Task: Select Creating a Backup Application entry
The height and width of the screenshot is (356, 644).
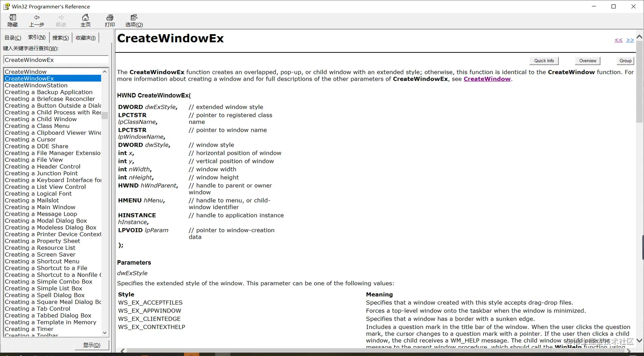Action: pyautogui.click(x=52, y=92)
